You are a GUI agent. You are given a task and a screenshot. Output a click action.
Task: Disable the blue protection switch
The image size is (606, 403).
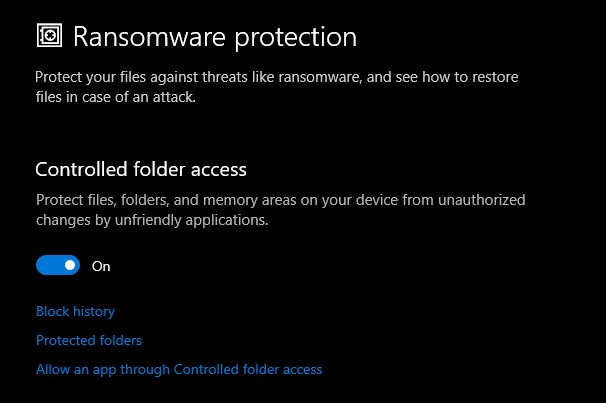[58, 266]
